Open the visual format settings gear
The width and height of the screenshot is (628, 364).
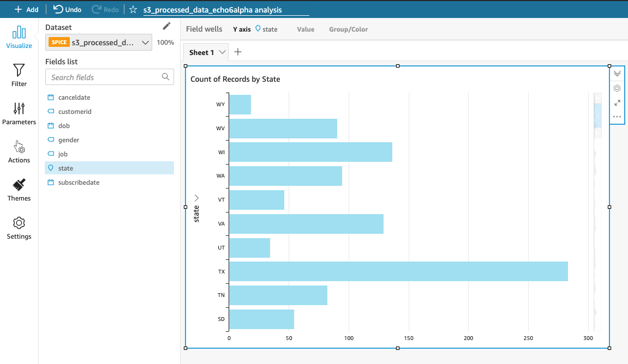[617, 88]
